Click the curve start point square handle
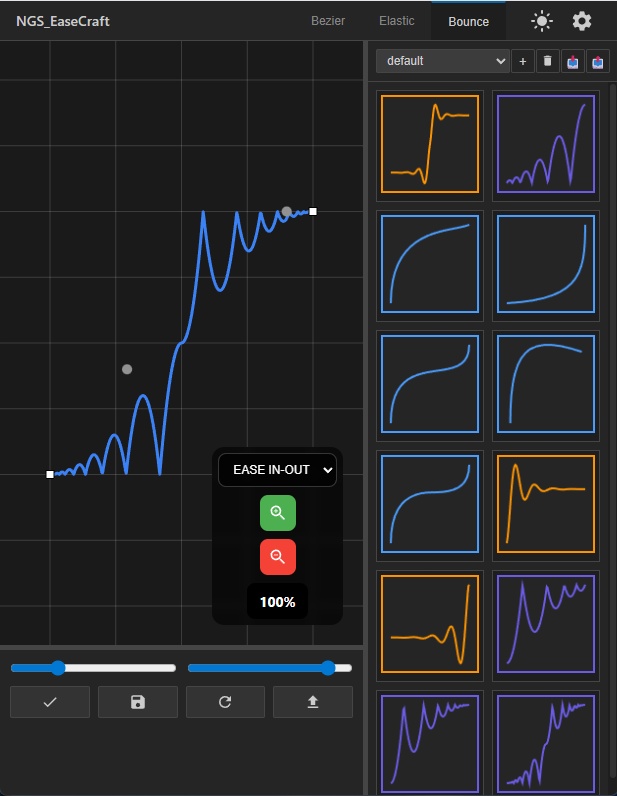 coord(50,474)
